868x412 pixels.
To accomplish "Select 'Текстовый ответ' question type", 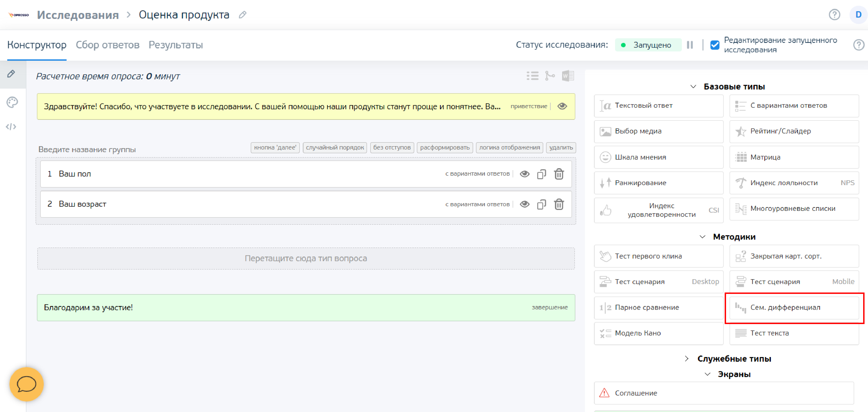I will pyautogui.click(x=658, y=106).
